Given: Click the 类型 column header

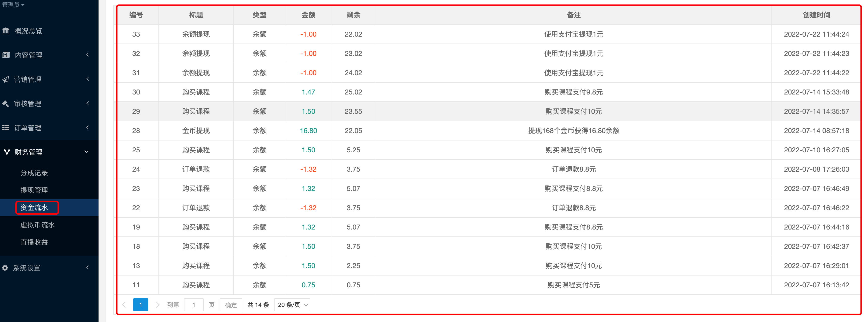Looking at the screenshot, I should click(x=260, y=15).
